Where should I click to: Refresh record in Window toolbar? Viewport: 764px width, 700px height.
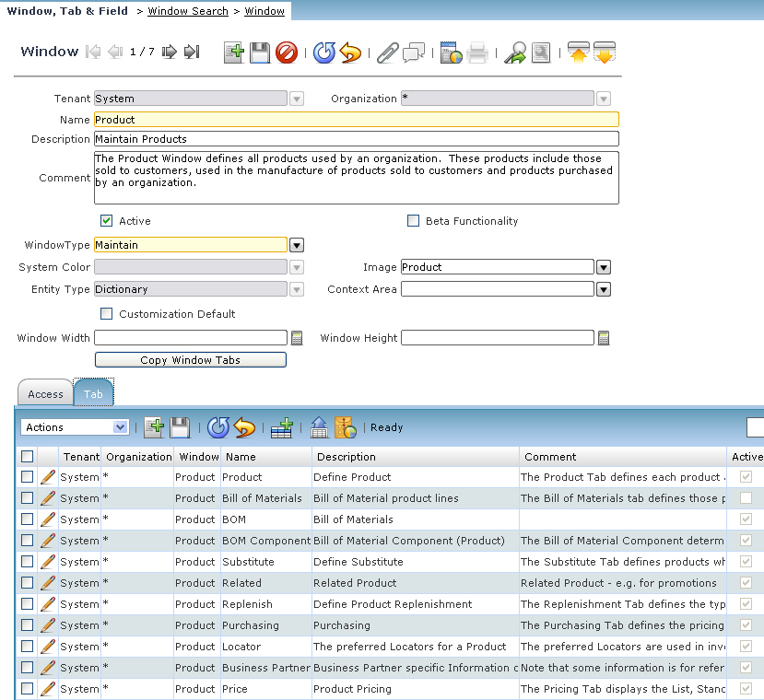tap(324, 52)
